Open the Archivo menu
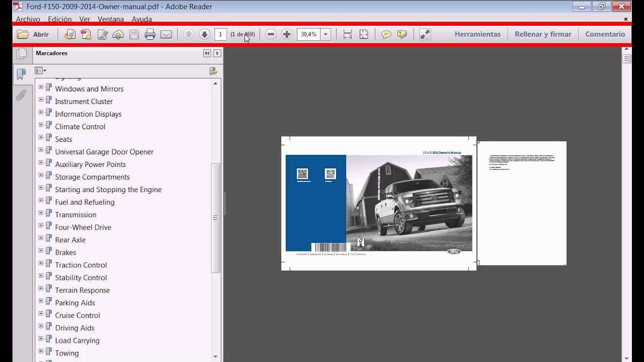 pos(28,19)
